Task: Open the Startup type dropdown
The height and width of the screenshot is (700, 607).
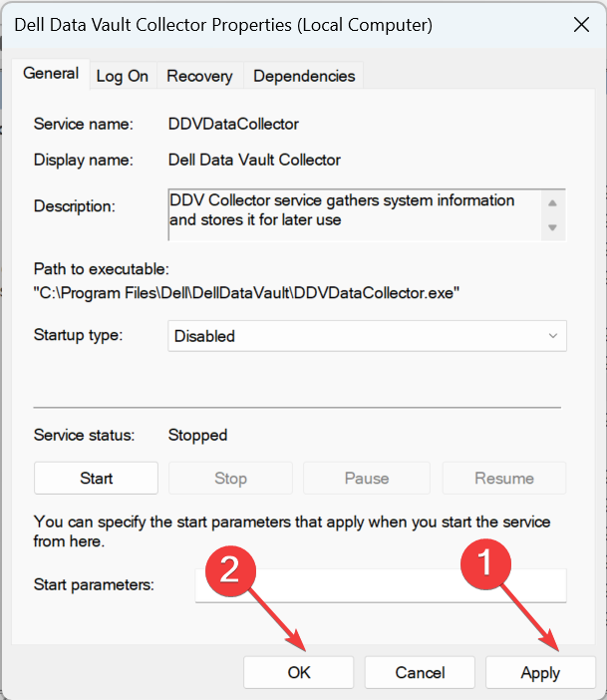Action: pos(367,336)
